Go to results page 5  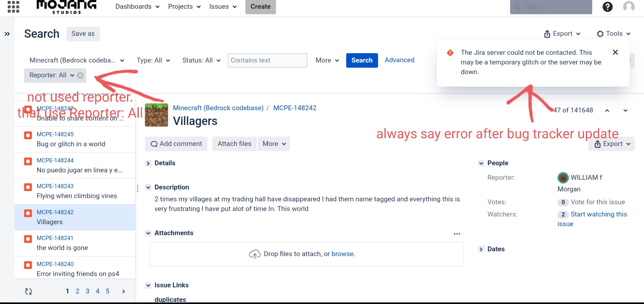point(108,291)
